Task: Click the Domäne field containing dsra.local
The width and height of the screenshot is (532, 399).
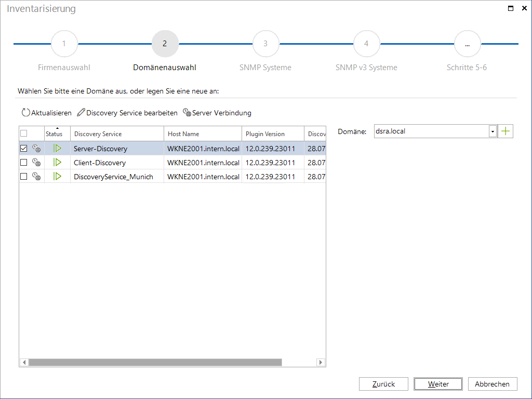Action: pos(432,131)
